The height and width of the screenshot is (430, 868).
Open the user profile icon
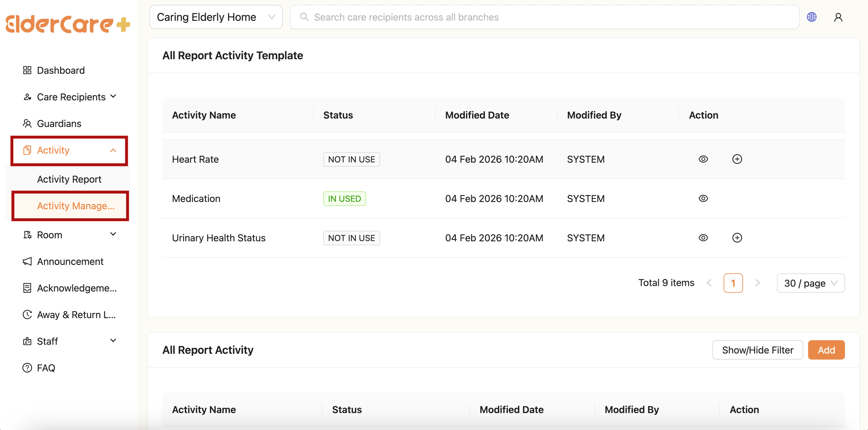click(838, 17)
